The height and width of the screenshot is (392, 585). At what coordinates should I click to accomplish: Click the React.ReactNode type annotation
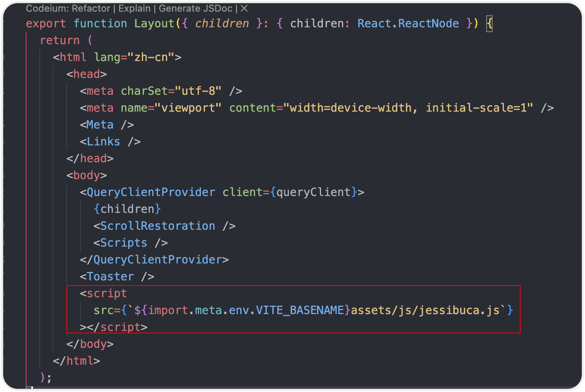[x=408, y=24]
